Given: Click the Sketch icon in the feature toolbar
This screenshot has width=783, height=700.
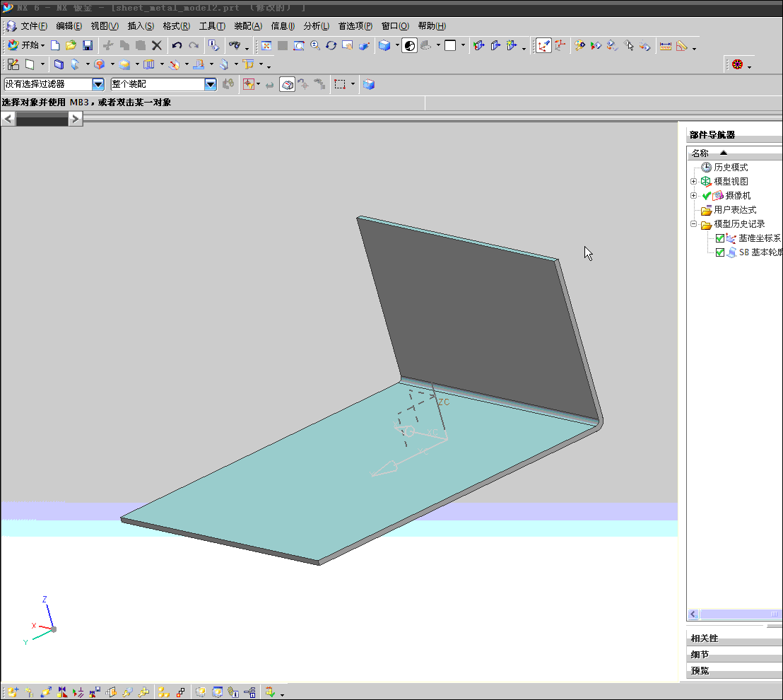Looking at the screenshot, I should pyautogui.click(x=13, y=64).
